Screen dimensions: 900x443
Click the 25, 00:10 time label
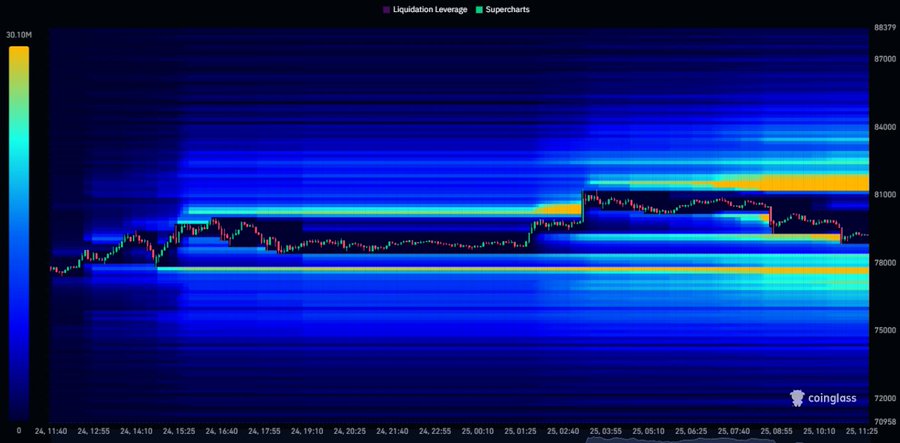[x=478, y=430]
